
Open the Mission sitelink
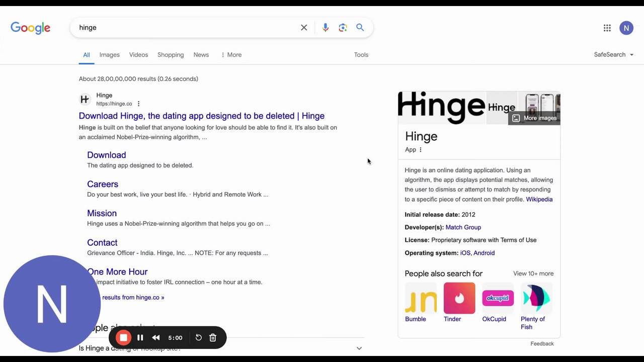[102, 214]
